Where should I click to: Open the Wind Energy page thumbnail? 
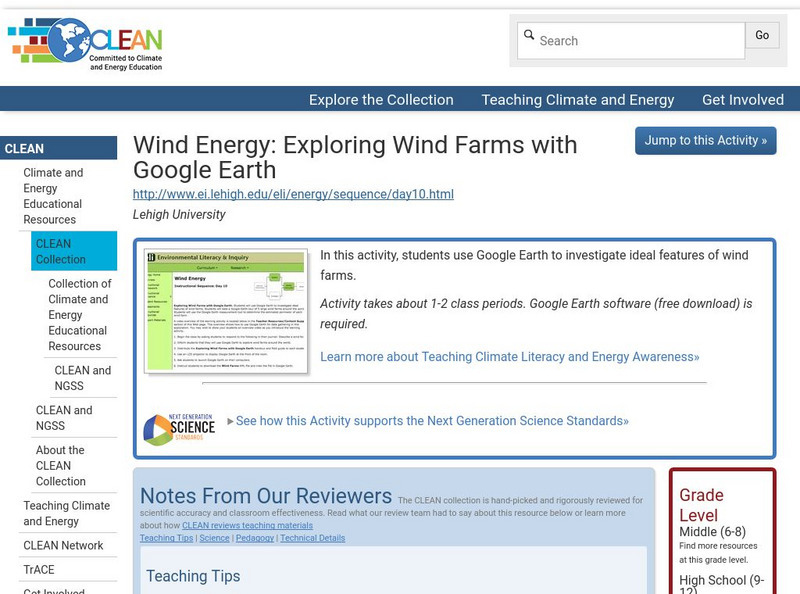227,311
